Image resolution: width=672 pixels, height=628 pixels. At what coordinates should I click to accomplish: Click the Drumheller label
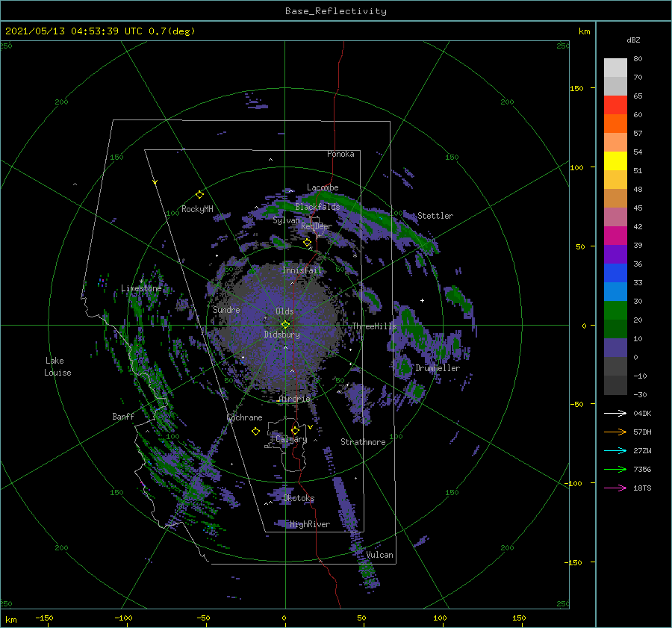click(x=438, y=368)
